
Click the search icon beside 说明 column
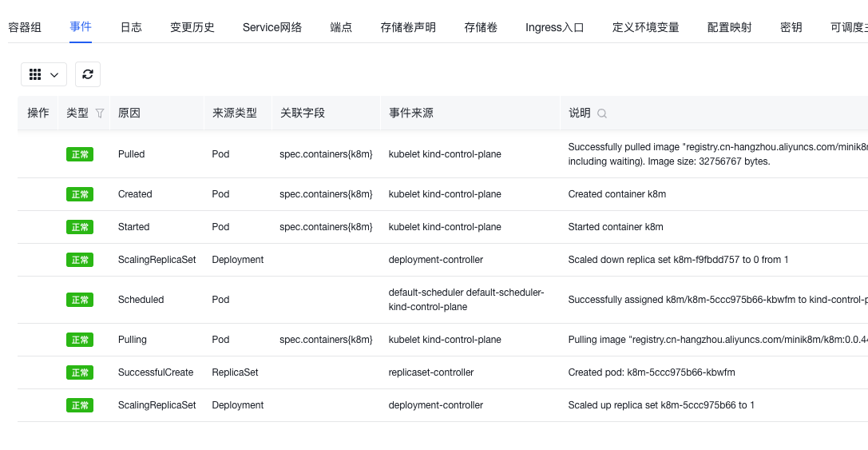(x=602, y=113)
